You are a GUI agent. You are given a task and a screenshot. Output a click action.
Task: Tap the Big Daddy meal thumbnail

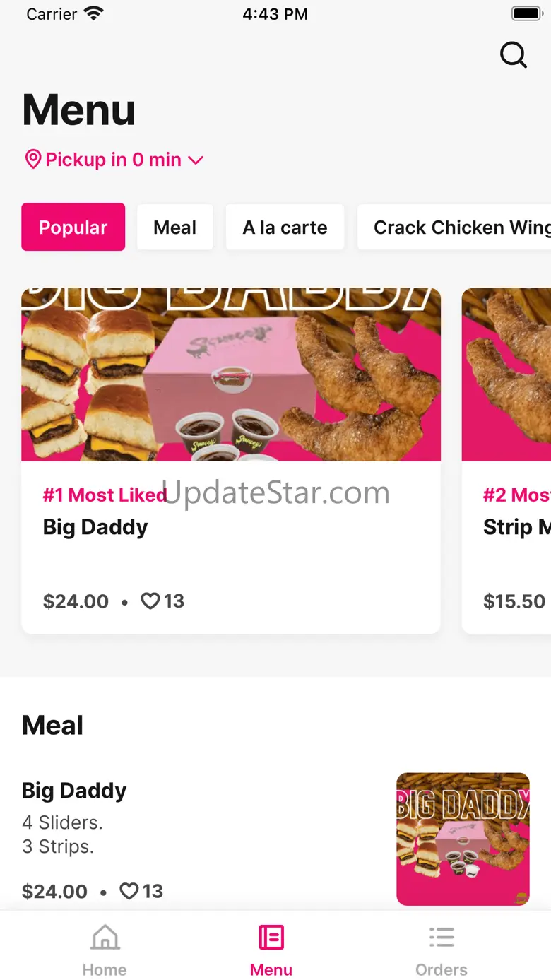coord(463,839)
